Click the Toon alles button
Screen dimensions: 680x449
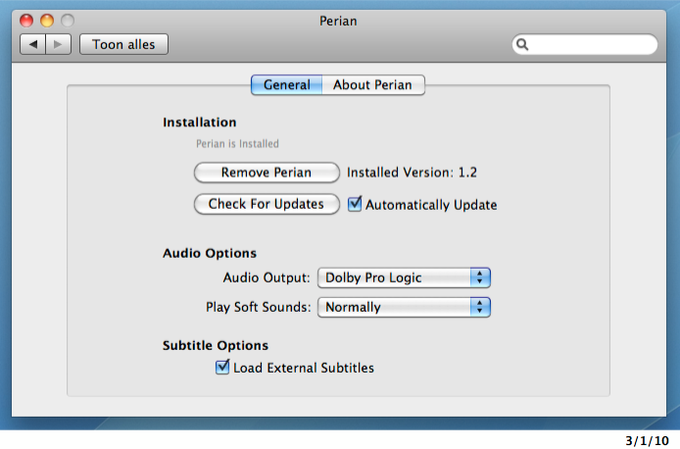coord(124,44)
